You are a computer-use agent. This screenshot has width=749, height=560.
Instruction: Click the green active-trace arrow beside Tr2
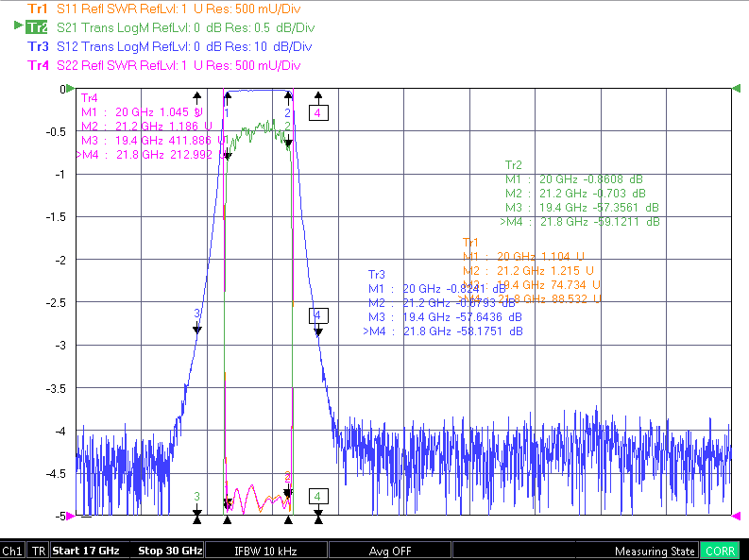tap(19, 25)
